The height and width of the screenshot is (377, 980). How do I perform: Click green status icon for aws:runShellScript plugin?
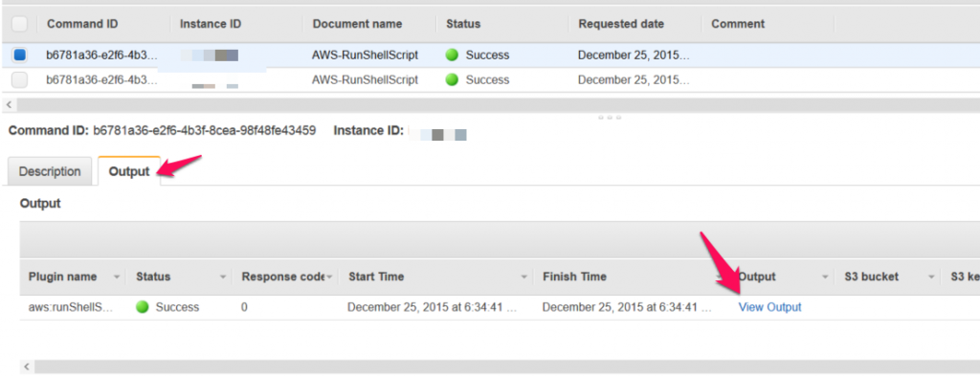tap(142, 307)
